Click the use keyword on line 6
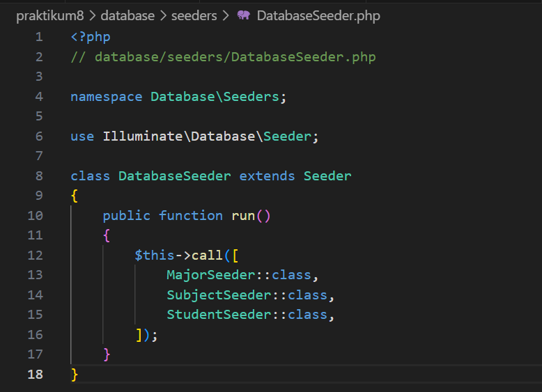Image resolution: width=542 pixels, height=392 pixels. tap(82, 136)
